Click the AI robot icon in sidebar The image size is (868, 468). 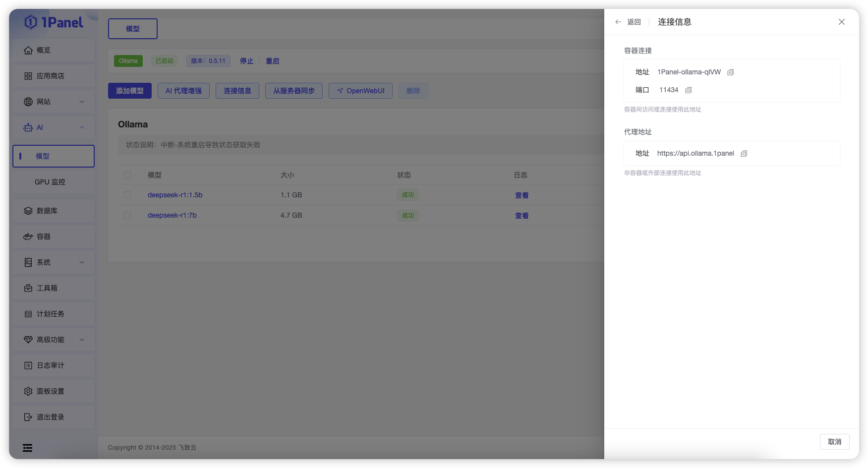28,127
